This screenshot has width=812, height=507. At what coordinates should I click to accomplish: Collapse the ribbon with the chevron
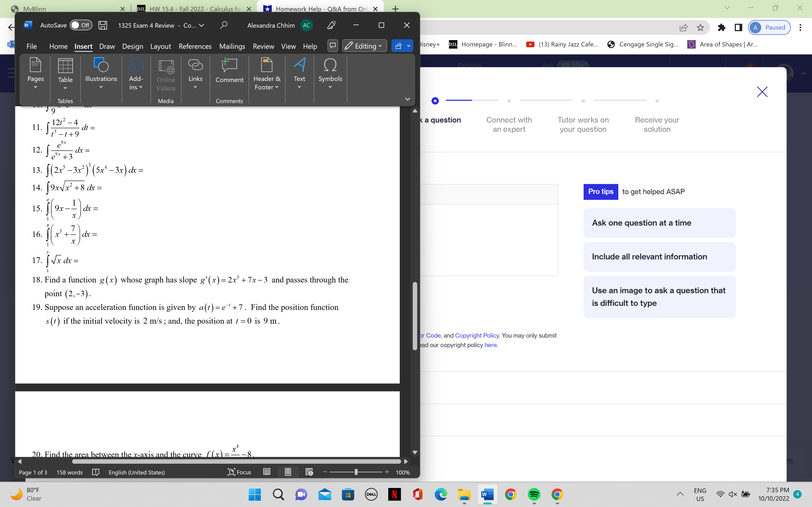407,99
